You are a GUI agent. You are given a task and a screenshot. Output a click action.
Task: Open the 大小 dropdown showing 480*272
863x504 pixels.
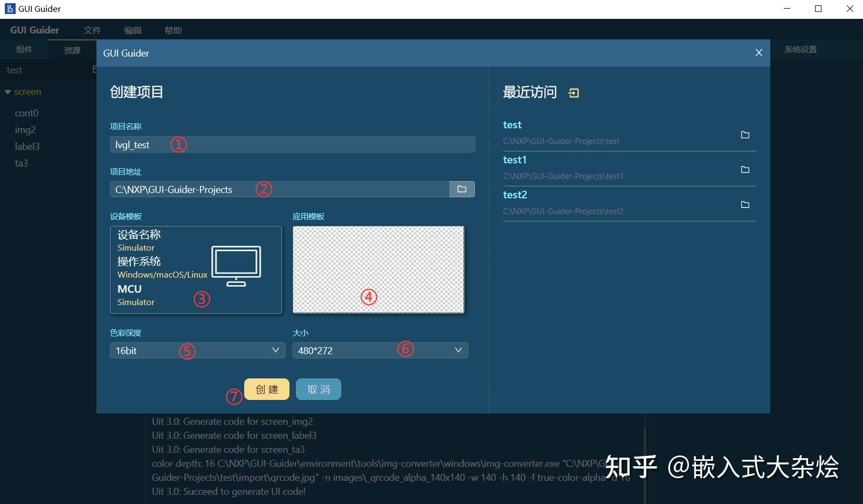click(380, 350)
